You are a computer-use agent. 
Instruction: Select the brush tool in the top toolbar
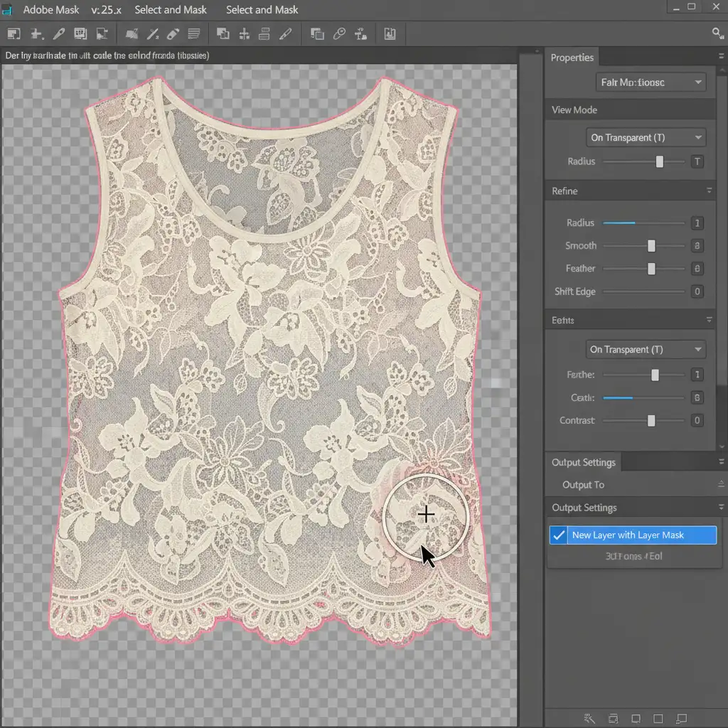(x=60, y=33)
